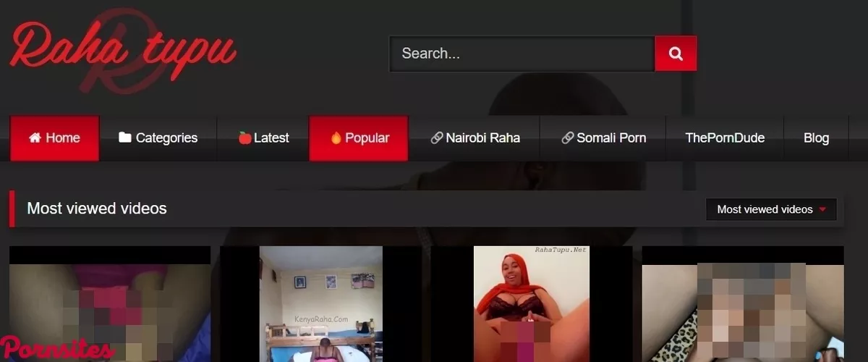This screenshot has height=362, width=868.
Task: Click the Raha Tupu site logo
Action: pos(123,52)
